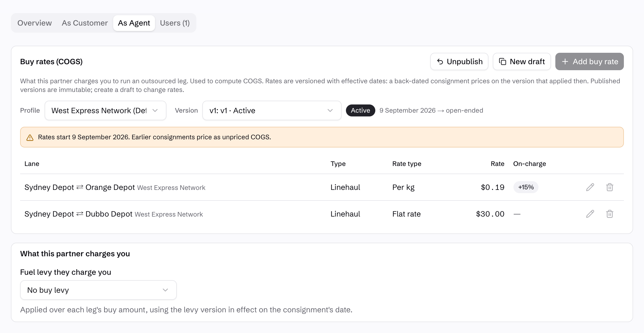Click the What this partner charges you heading
This screenshot has height=333, width=644.
click(75, 254)
